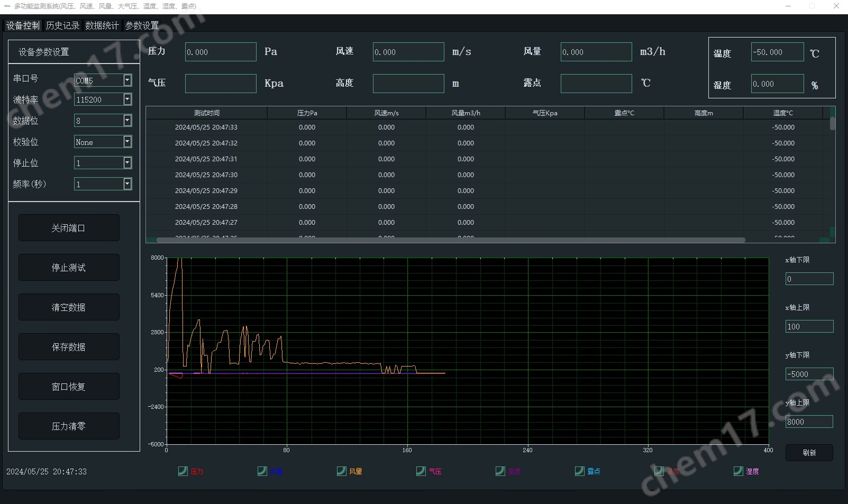Expand the 波特率 115200 dropdown
The height and width of the screenshot is (504, 848).
pyautogui.click(x=127, y=99)
